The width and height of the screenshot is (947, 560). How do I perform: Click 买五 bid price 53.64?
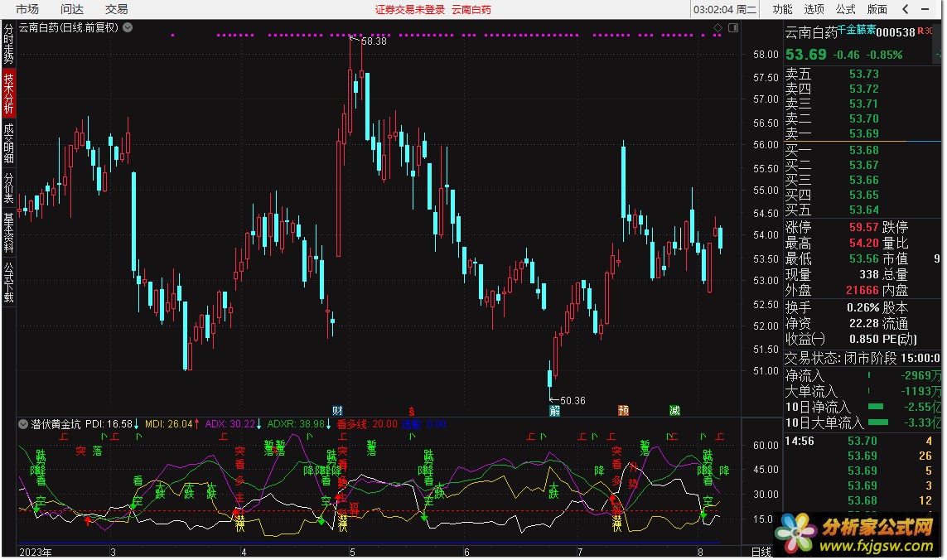(863, 210)
